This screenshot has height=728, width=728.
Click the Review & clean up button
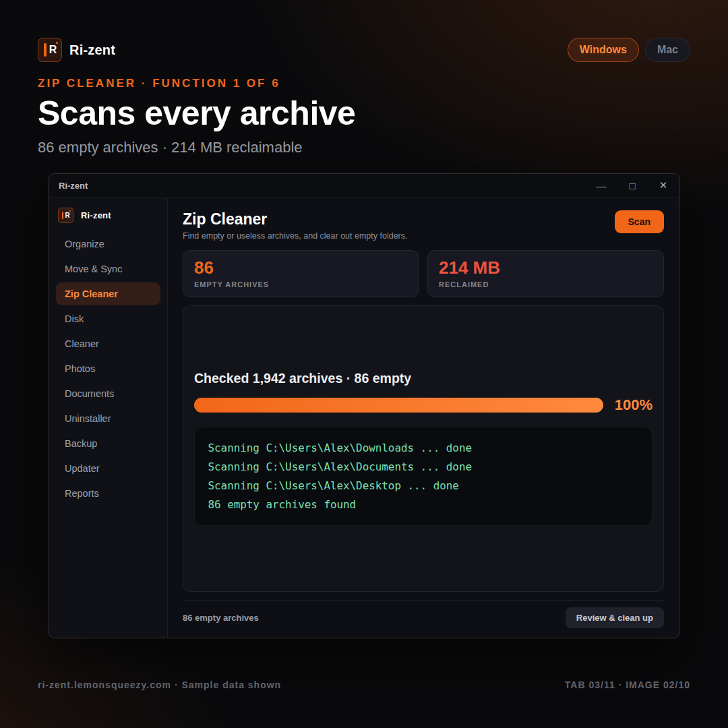pos(614,618)
